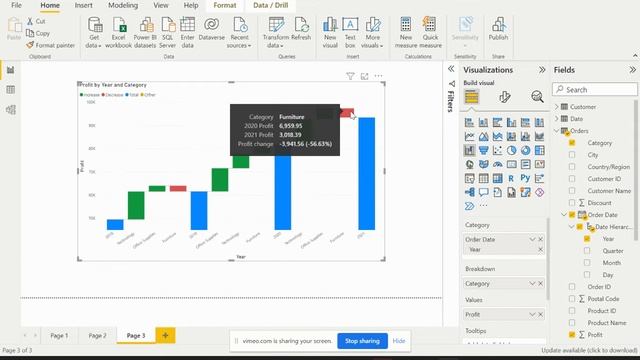
Task: Choose the Funnel chart visual
Action: coord(483,150)
